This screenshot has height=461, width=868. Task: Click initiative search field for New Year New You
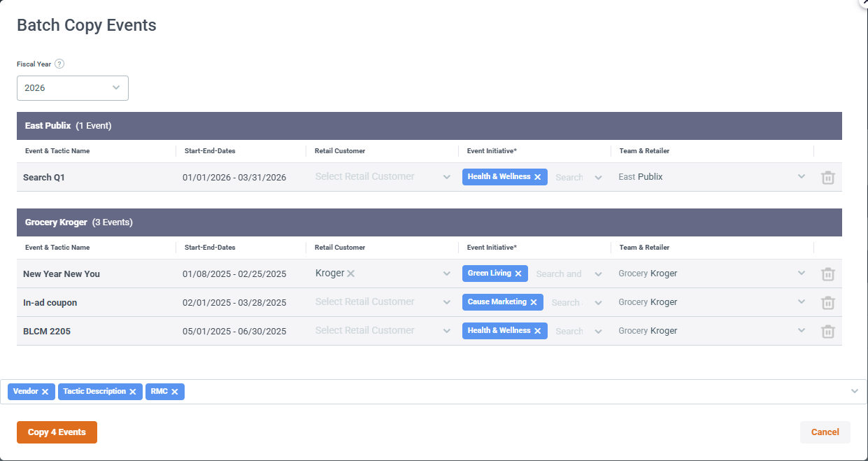pos(559,274)
